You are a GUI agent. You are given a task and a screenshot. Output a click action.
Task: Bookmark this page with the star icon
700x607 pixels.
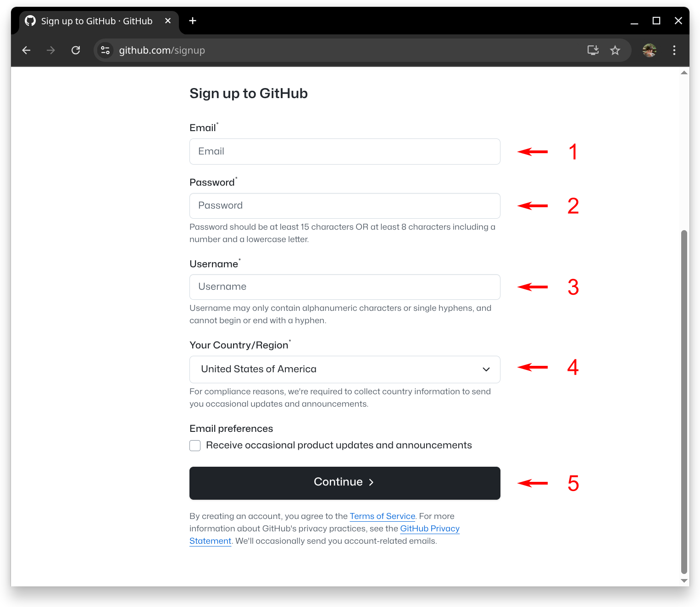pos(615,50)
